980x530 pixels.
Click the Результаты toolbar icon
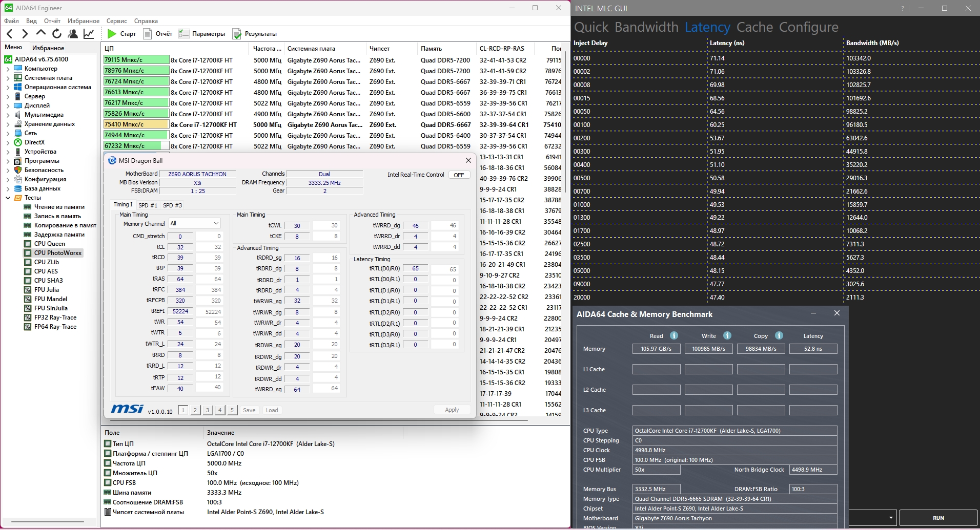pyautogui.click(x=237, y=34)
